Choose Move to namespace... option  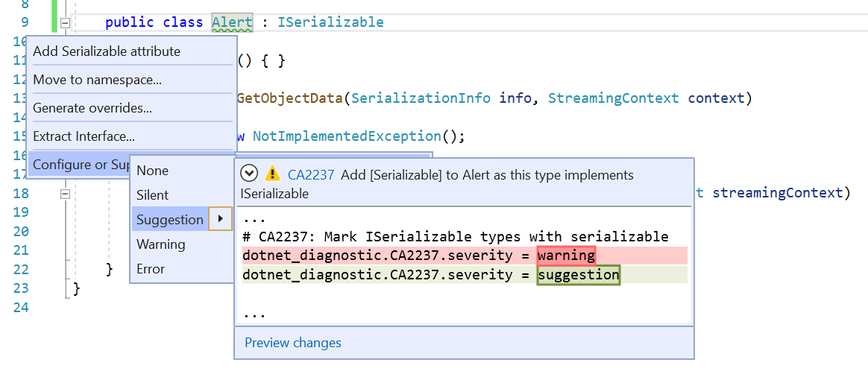click(132, 80)
